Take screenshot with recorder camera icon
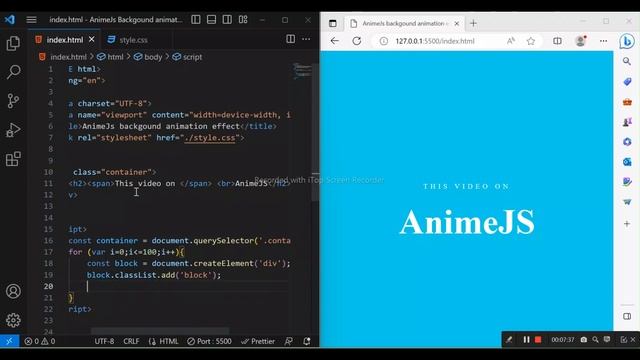Screen dimensions: 640x360 click(x=584, y=340)
